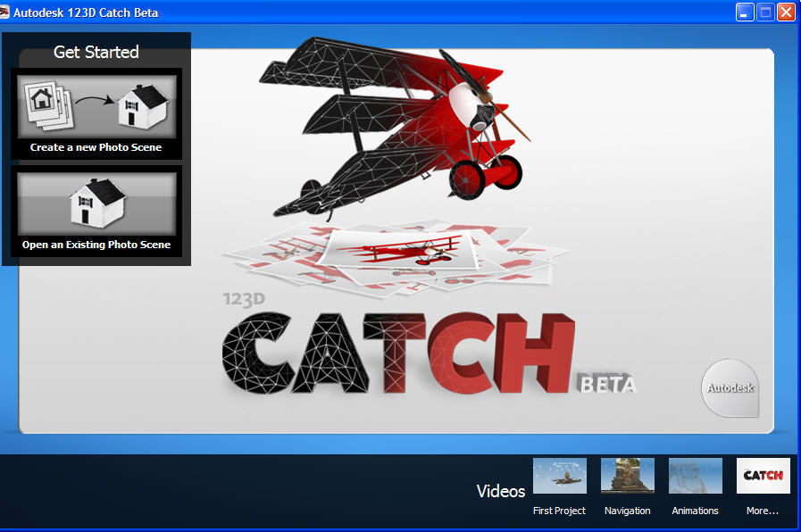Viewport: 801px width, 532px height.
Task: Click the "Create a new Photo Scene" text label
Action: coord(96,148)
